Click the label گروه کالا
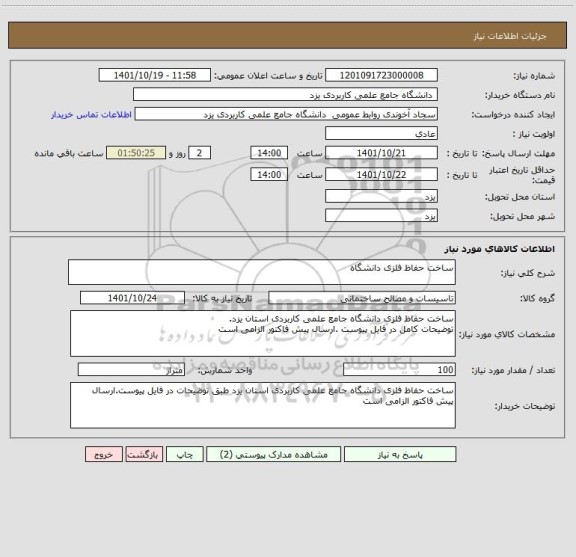Image resolution: width=576 pixels, height=557 pixels. point(537,299)
